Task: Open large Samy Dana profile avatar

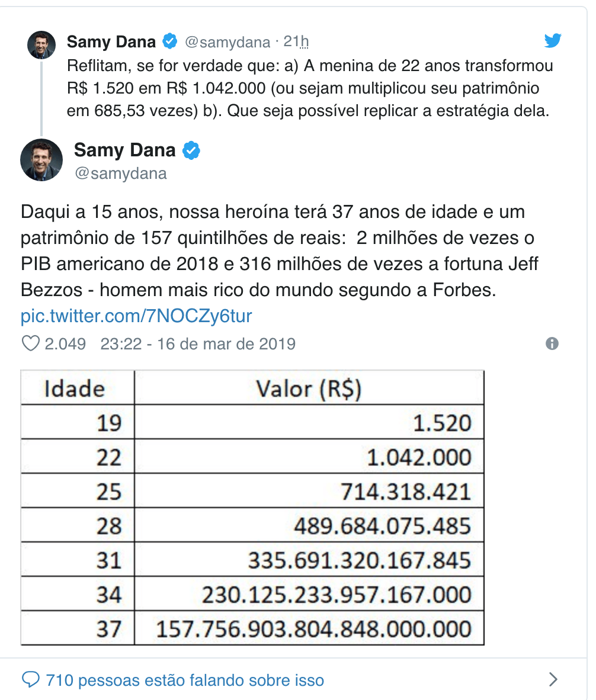Action: (41, 160)
